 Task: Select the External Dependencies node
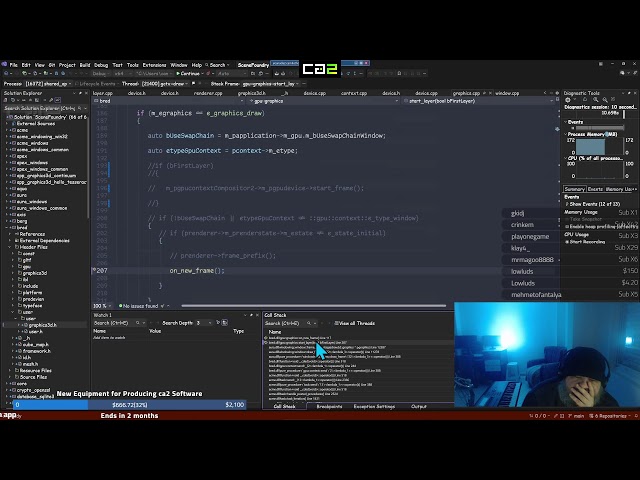click(44, 240)
